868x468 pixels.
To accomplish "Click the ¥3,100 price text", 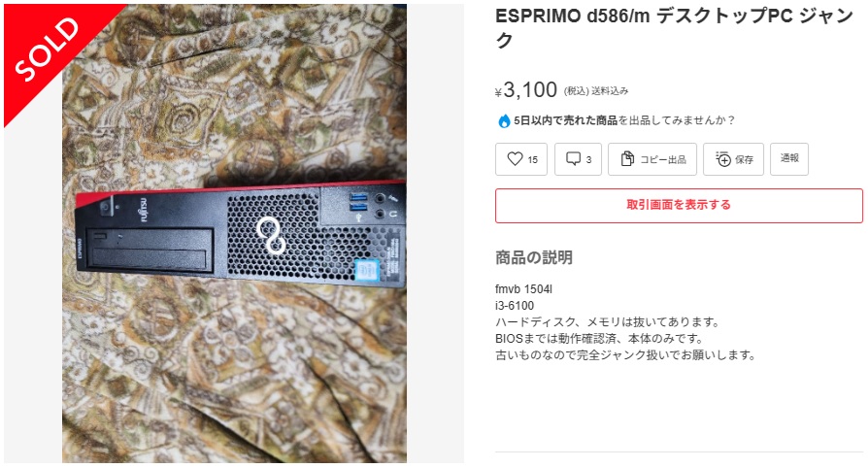I will click(526, 89).
